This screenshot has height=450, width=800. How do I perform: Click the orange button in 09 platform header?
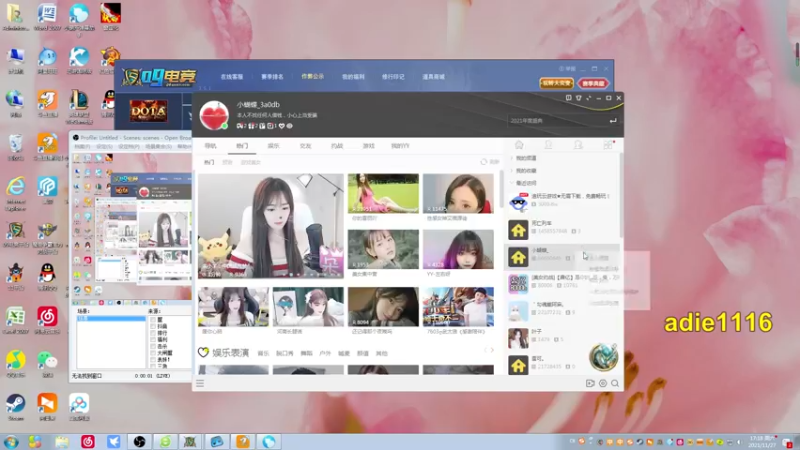click(556, 83)
